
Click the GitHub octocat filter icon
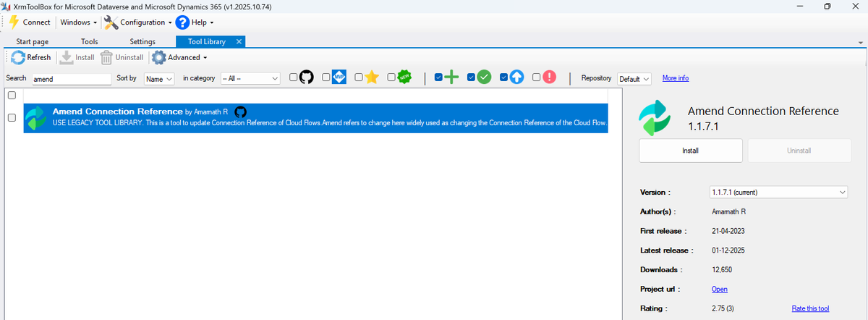pyautogui.click(x=307, y=77)
